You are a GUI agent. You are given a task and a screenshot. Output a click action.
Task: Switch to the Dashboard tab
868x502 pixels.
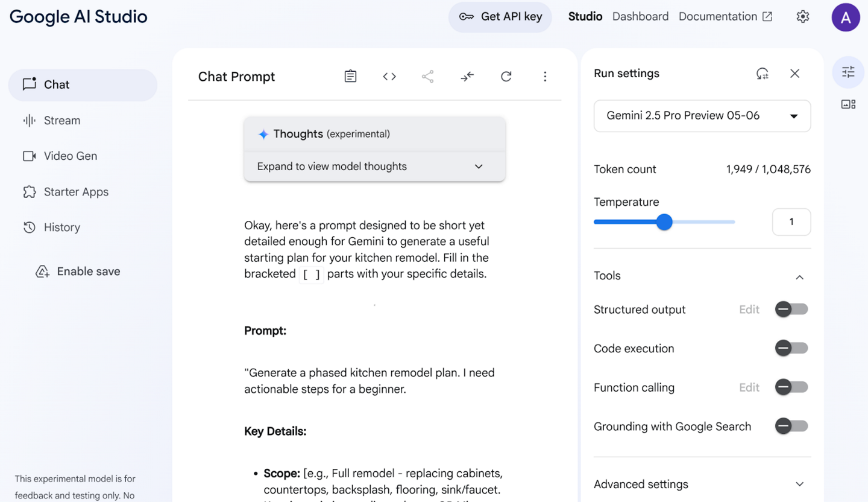pos(640,16)
